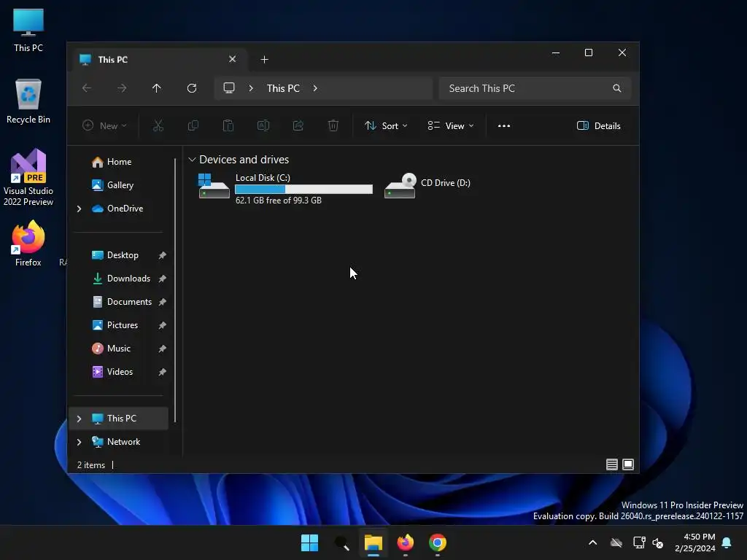Expand the Network tree node
The width and height of the screenshot is (747, 560).
pos(79,442)
